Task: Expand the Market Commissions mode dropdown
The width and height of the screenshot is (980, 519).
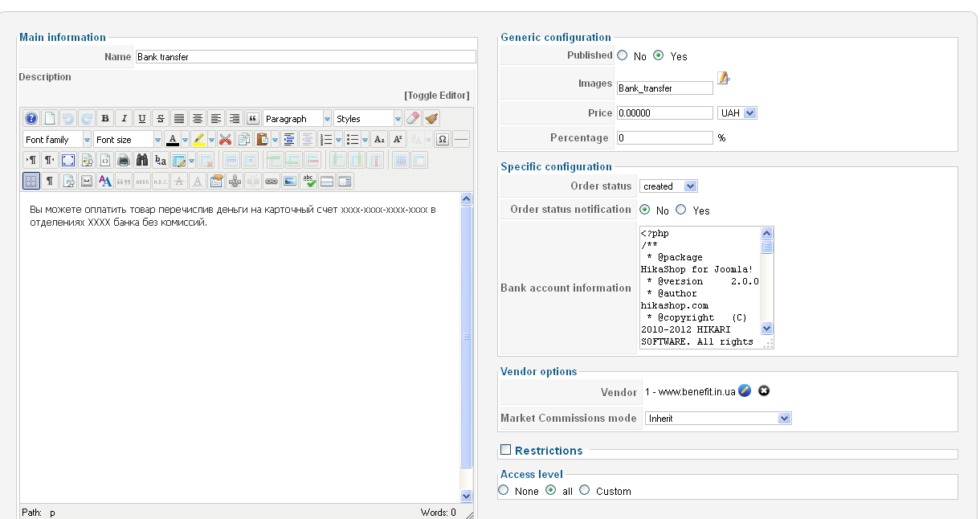Action: 717,419
